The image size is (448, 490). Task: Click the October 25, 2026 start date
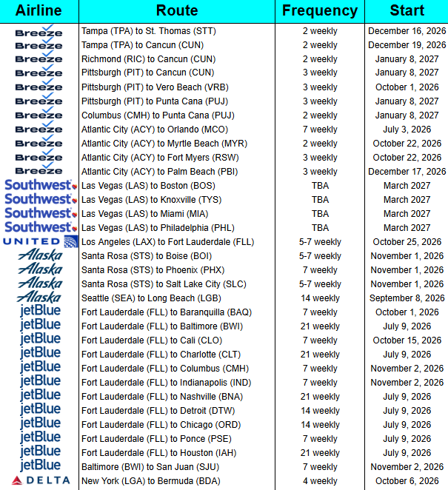(x=407, y=242)
